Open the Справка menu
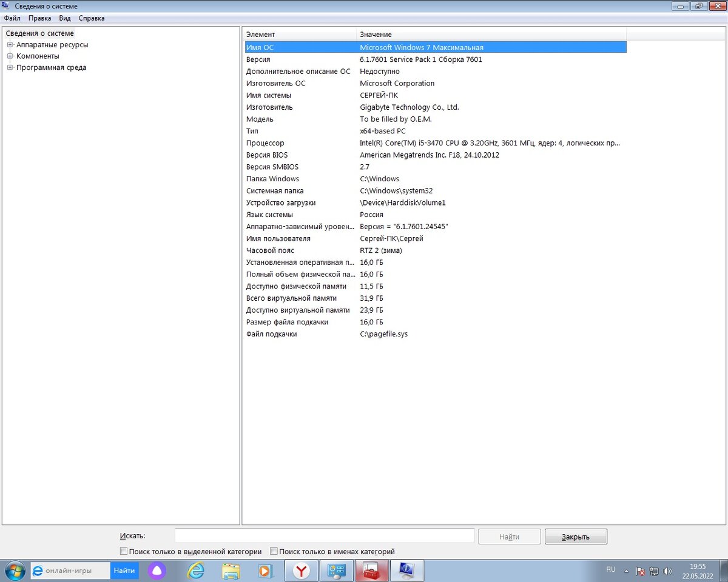This screenshot has height=582, width=728. [92, 18]
